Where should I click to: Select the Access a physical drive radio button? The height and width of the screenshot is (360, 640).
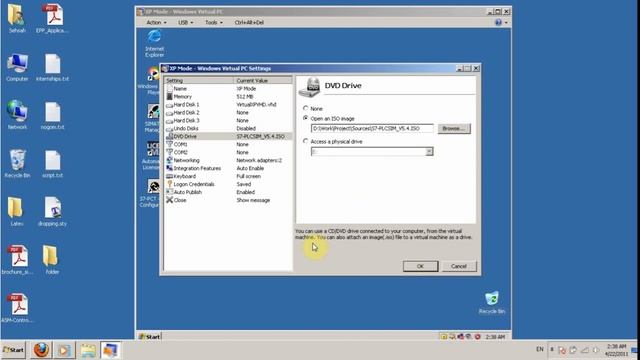pos(305,141)
